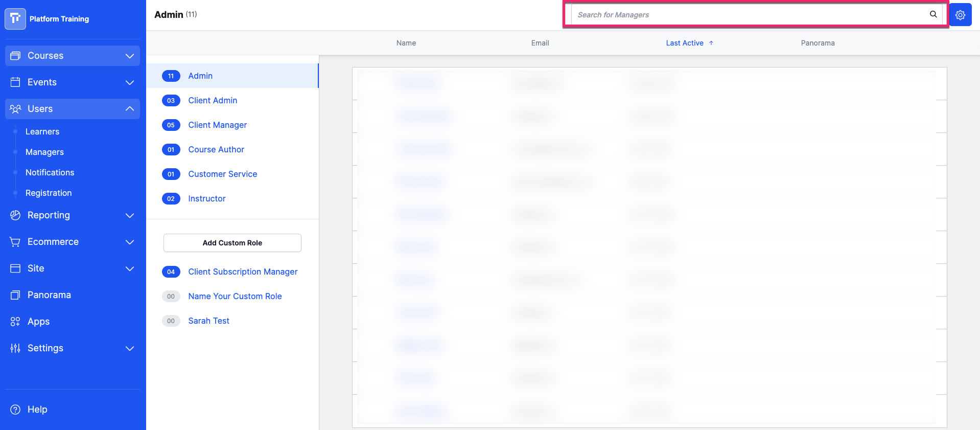Click the Help question mark icon

tap(15, 410)
